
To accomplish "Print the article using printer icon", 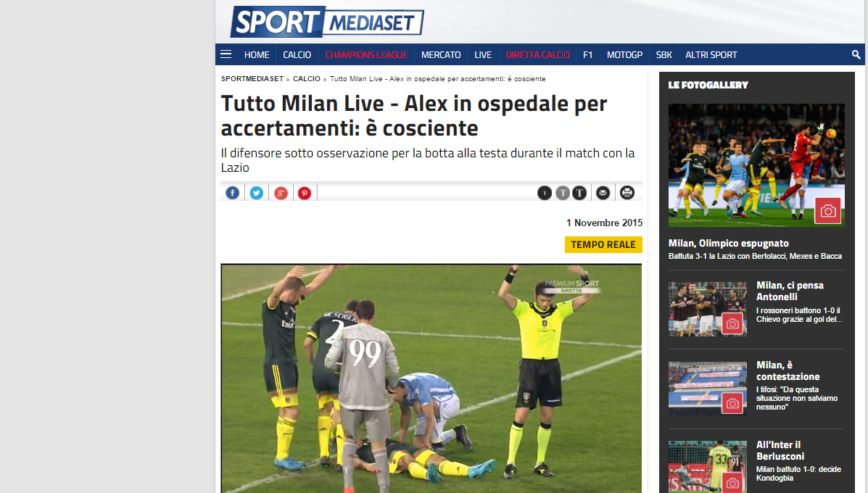I will pyautogui.click(x=627, y=193).
